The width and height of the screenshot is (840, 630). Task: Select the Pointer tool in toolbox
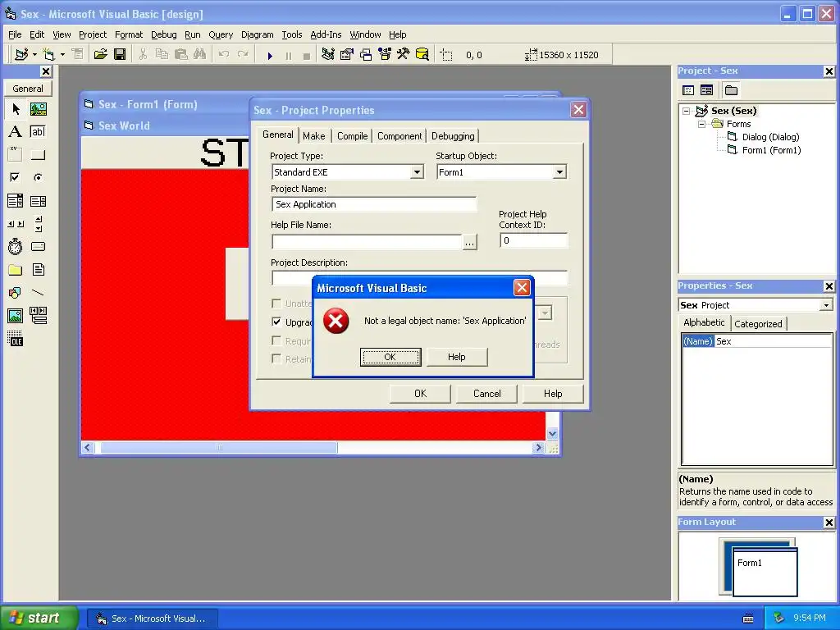click(x=16, y=109)
